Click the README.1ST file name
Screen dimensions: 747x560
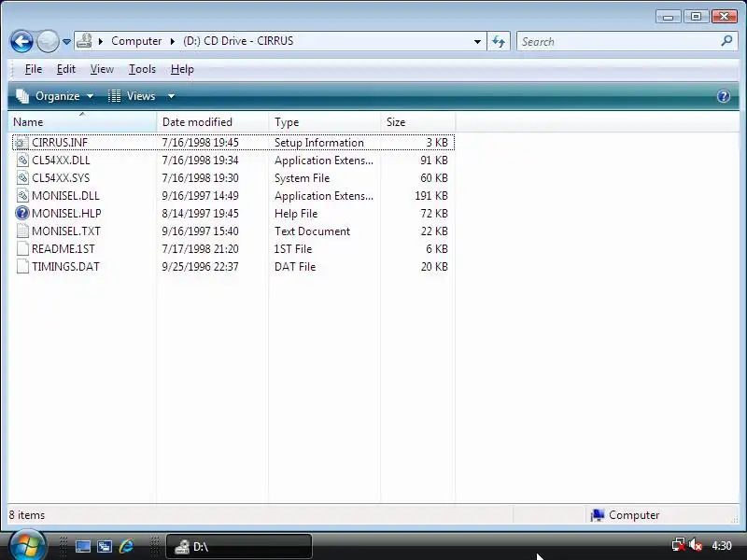click(63, 248)
